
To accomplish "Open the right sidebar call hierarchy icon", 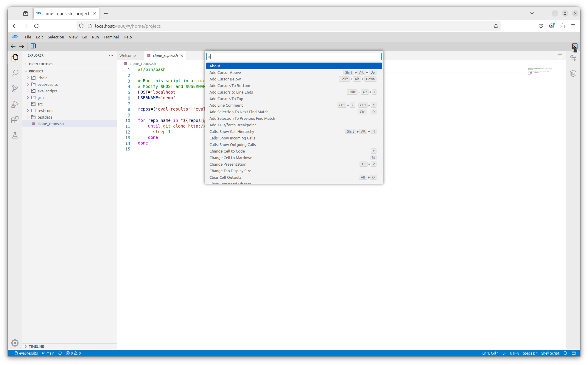I will (x=573, y=58).
